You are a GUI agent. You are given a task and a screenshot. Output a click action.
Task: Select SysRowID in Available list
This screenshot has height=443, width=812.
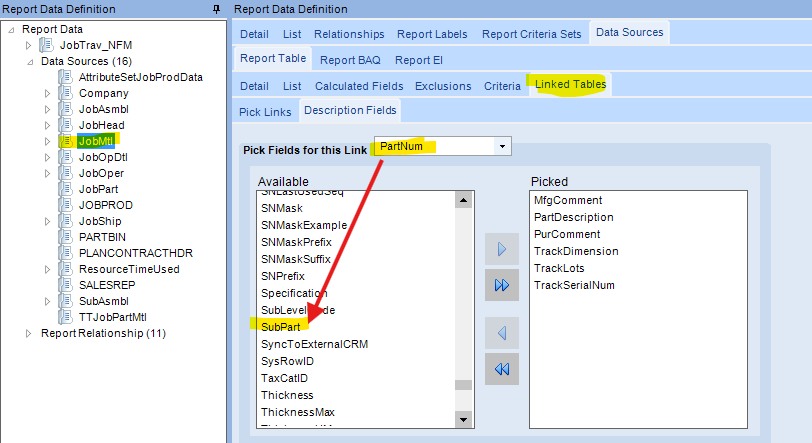[x=287, y=361]
